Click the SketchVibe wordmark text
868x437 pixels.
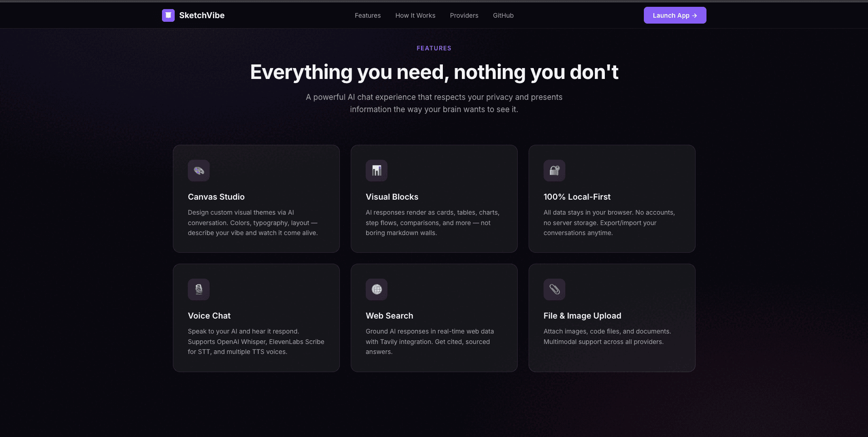[x=202, y=15]
